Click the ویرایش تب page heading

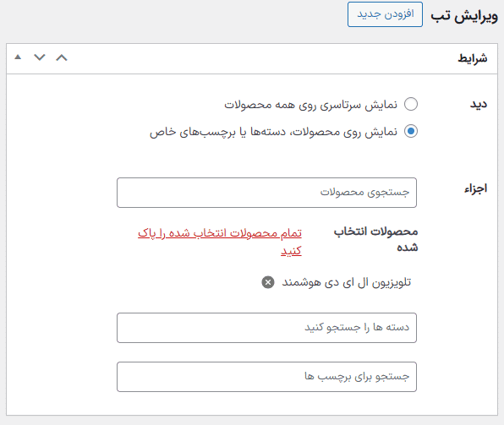point(464,16)
